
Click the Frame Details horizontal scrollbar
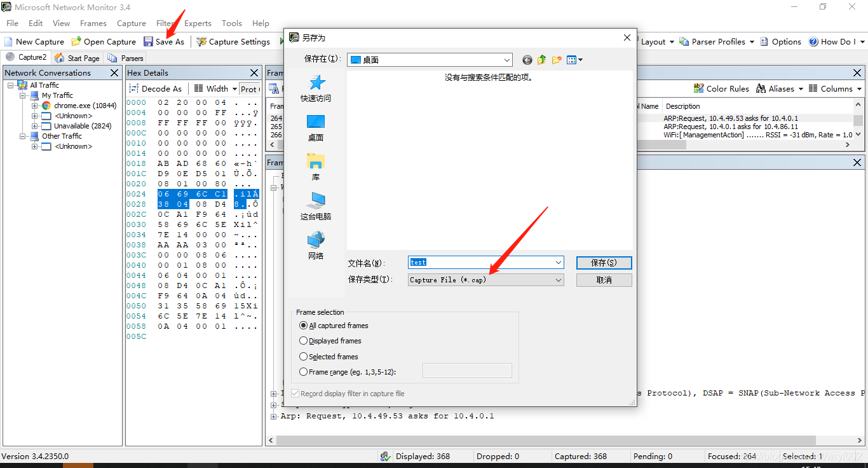545,440
